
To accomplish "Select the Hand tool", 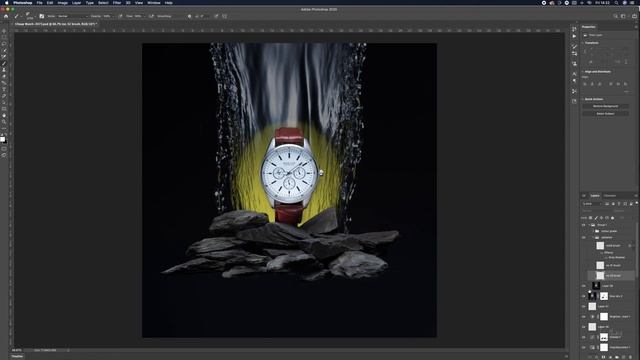I will 4,116.
